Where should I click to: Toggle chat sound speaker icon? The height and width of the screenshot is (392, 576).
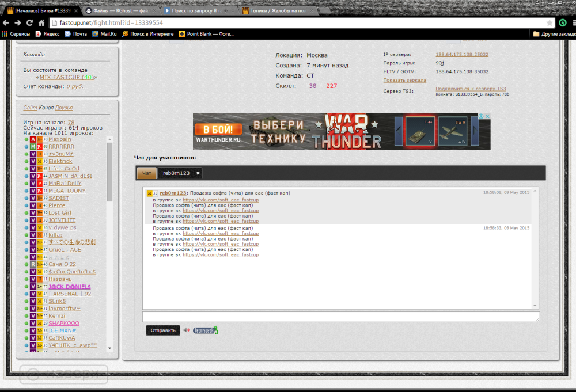point(187,330)
